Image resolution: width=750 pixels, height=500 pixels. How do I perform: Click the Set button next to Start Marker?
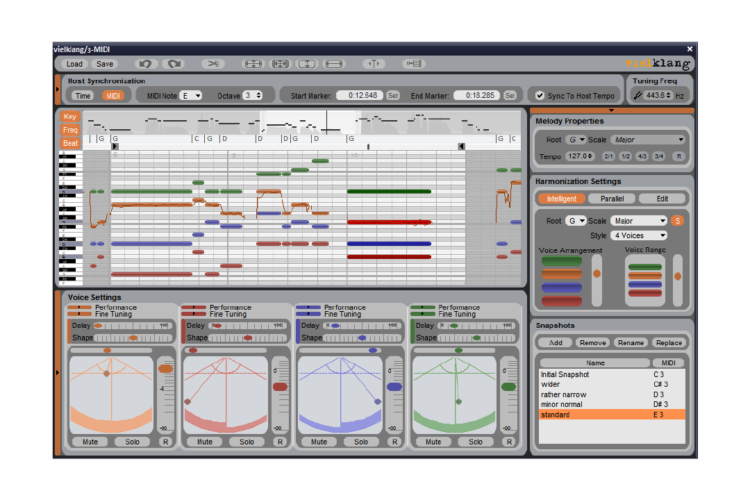pyautogui.click(x=393, y=95)
